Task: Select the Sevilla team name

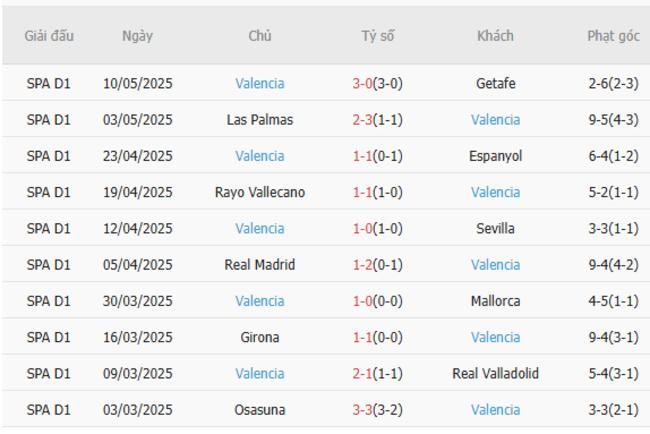Action: (496, 228)
